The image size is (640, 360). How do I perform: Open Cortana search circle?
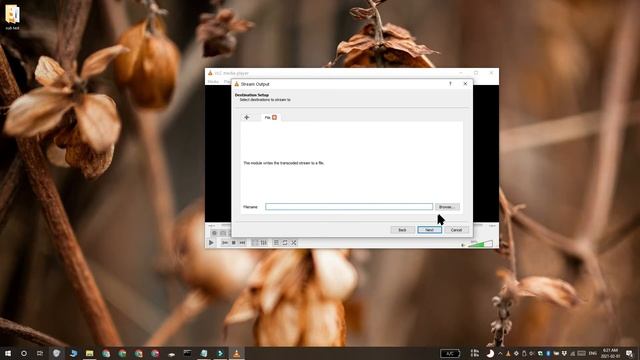click(24, 353)
